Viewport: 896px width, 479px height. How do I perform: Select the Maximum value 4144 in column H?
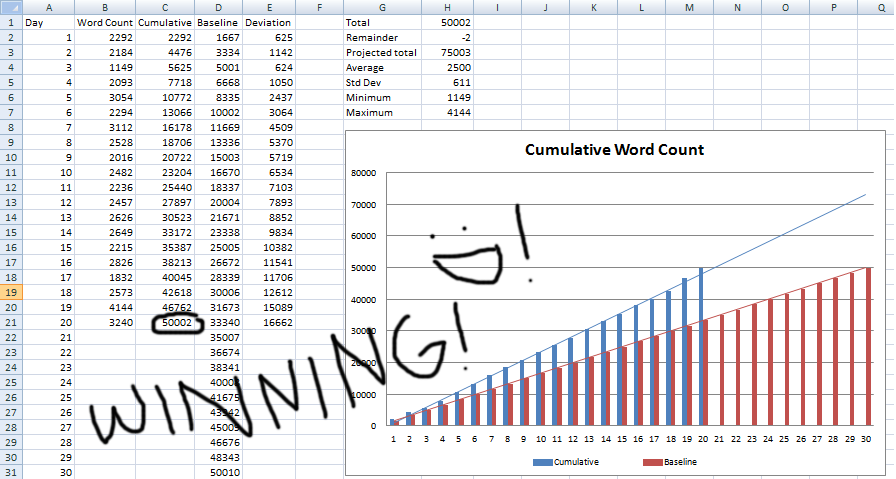click(447, 113)
